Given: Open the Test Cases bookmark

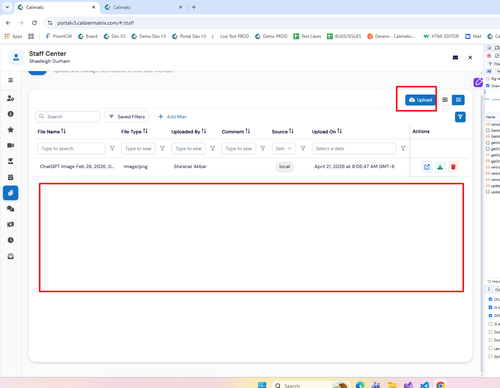Looking at the screenshot, I should pos(307,36).
